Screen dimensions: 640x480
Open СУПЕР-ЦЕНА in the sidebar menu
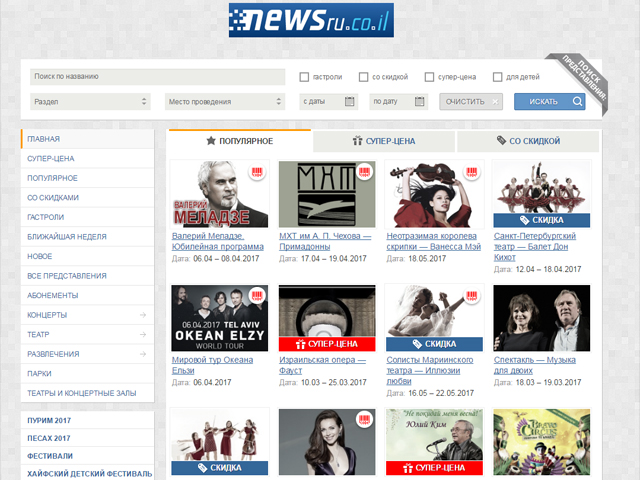tap(87, 158)
